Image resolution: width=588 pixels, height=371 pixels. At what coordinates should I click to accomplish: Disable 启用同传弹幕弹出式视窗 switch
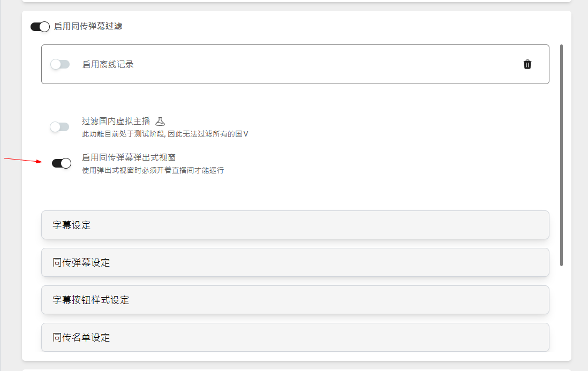coord(62,163)
